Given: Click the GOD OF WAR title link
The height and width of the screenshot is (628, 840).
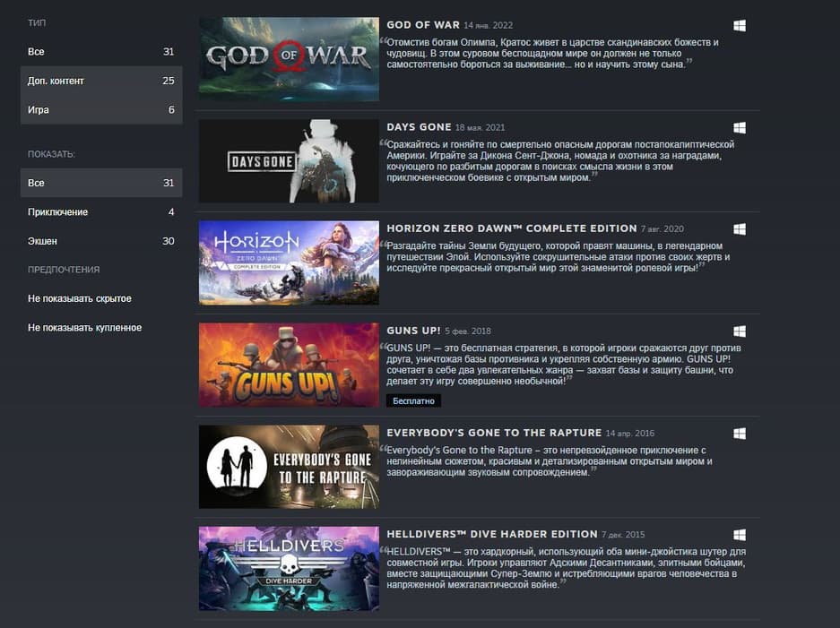Looking at the screenshot, I should (422, 25).
